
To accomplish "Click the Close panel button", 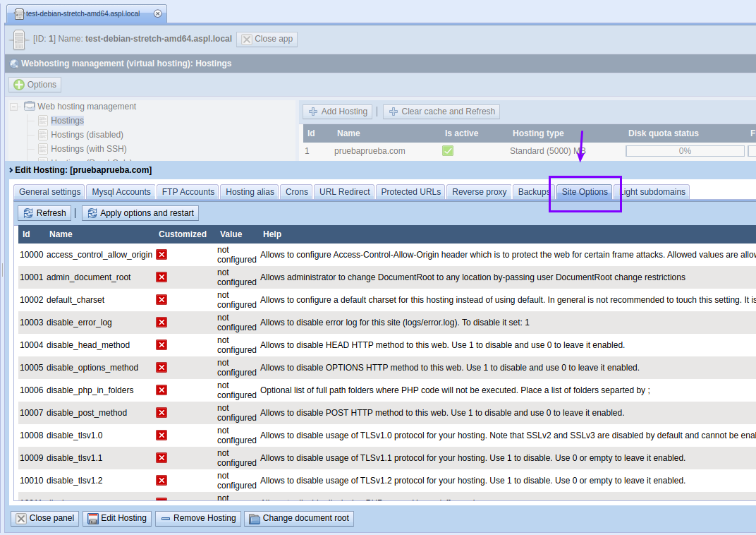I will point(45,518).
